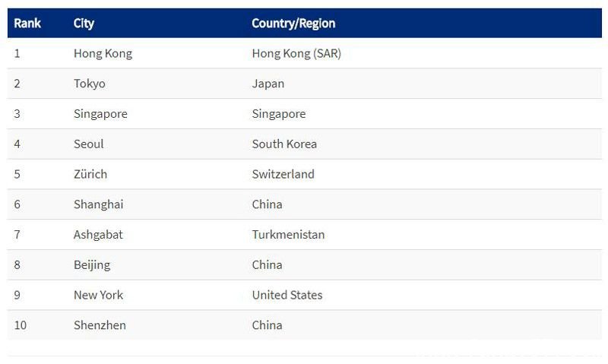
Task: Select the Shanghai city cell
Action: (x=99, y=204)
